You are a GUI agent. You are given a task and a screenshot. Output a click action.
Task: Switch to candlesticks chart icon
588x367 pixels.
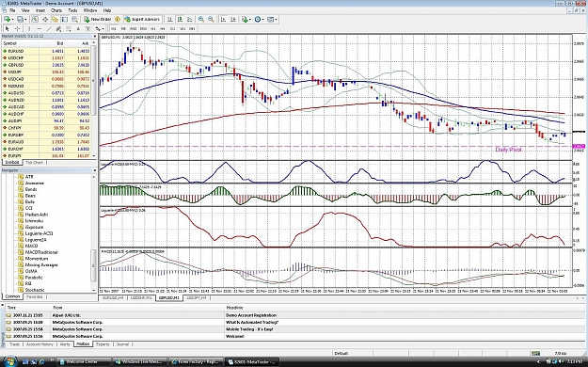[180, 19]
